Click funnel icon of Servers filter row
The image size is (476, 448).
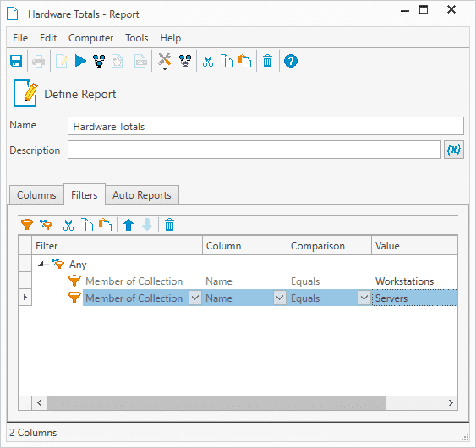pos(74,298)
